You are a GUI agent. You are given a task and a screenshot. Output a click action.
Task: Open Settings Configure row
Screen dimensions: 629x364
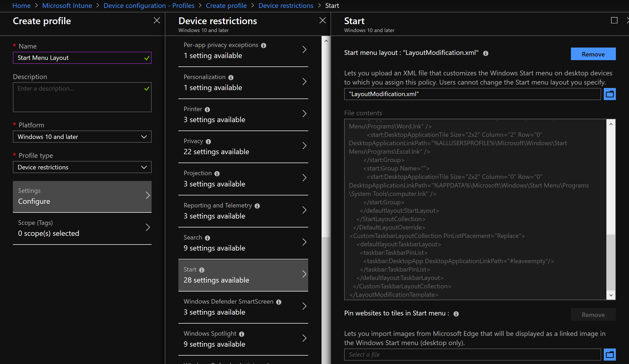(x=82, y=196)
